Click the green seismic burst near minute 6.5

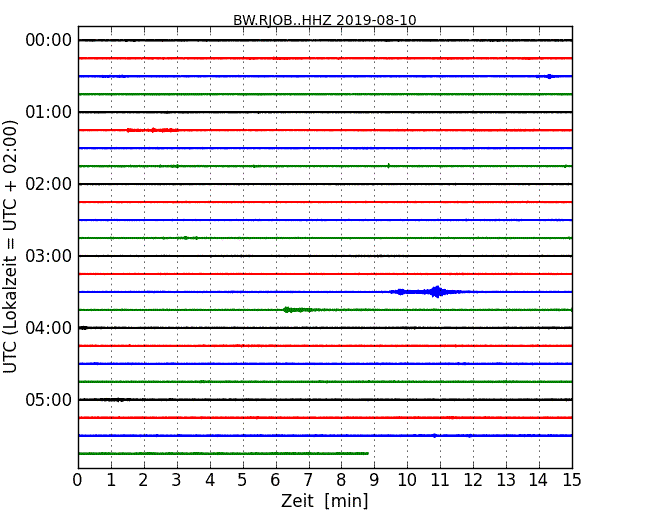[298, 310]
